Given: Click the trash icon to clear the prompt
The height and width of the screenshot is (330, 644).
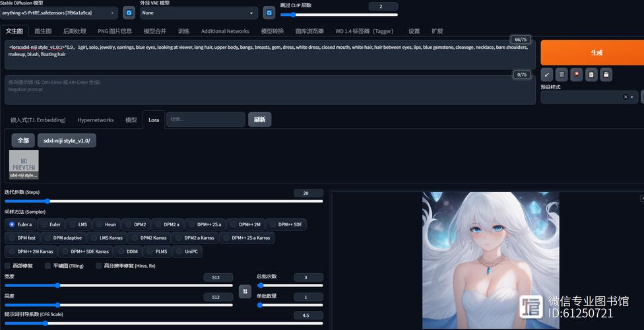Looking at the screenshot, I should [562, 75].
